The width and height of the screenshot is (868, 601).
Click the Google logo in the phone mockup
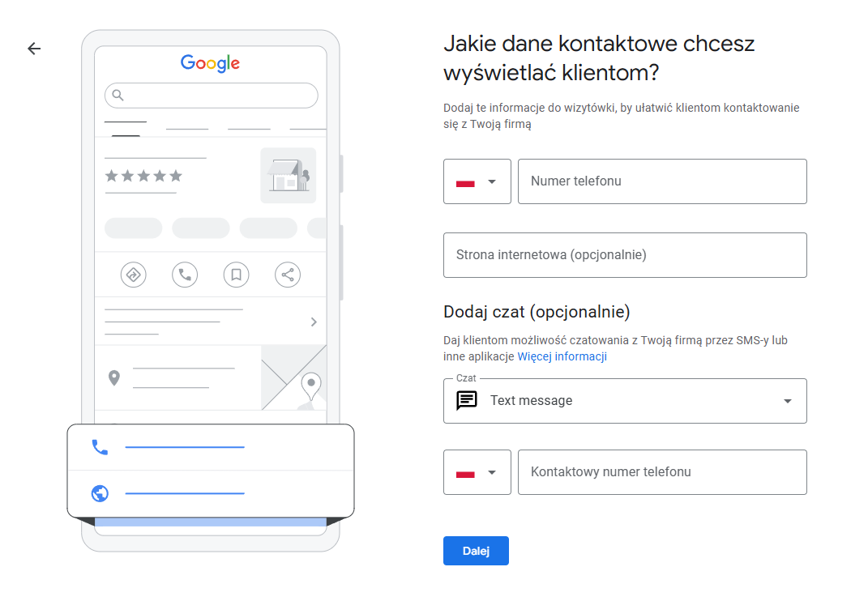point(210,63)
